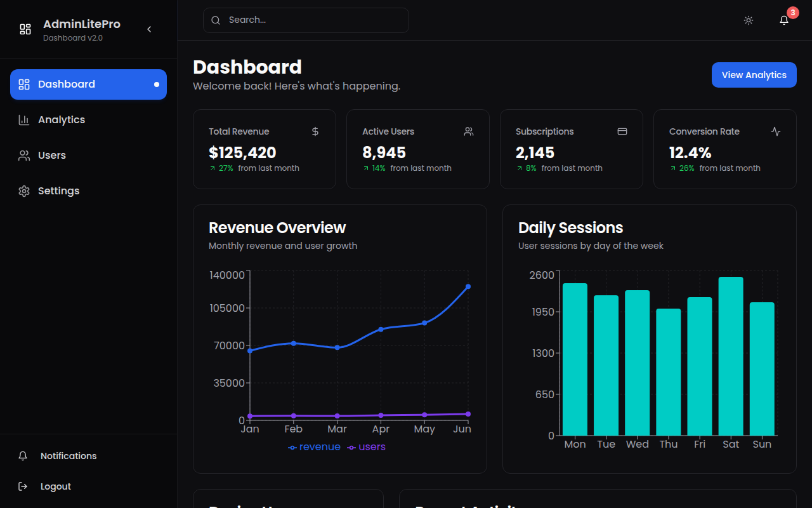Click the Sat bar in Daily Sessions
The image size is (812, 508).
tap(731, 356)
